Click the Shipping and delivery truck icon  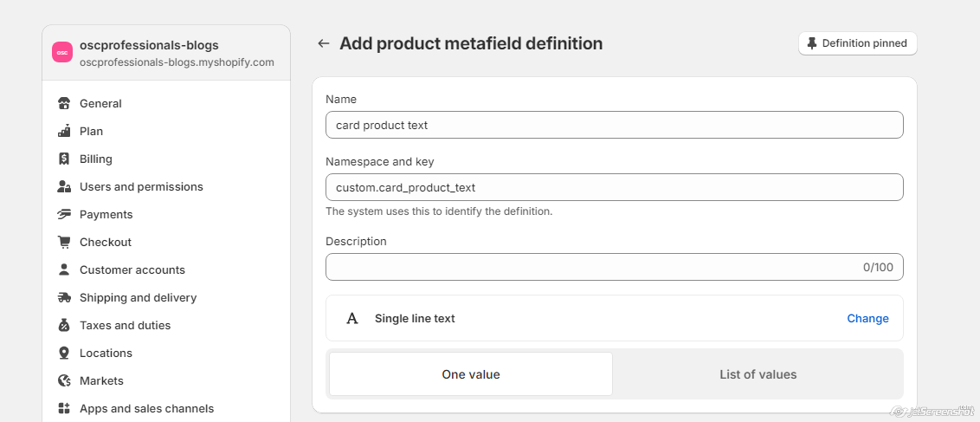click(x=64, y=297)
